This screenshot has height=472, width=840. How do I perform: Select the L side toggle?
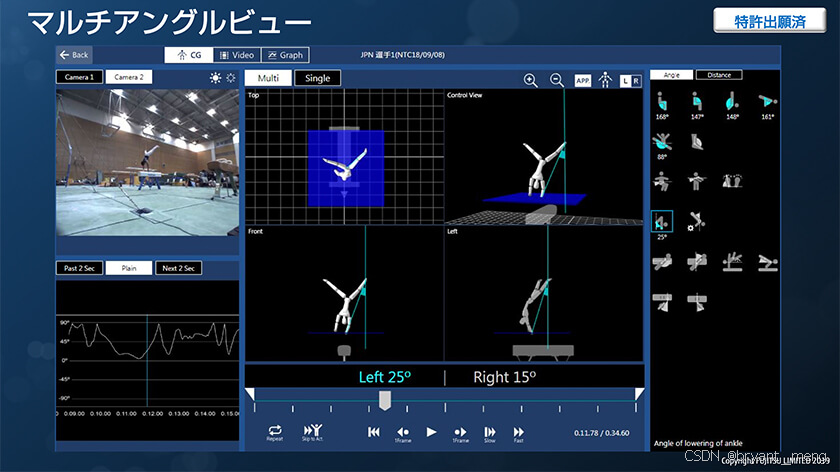click(625, 80)
